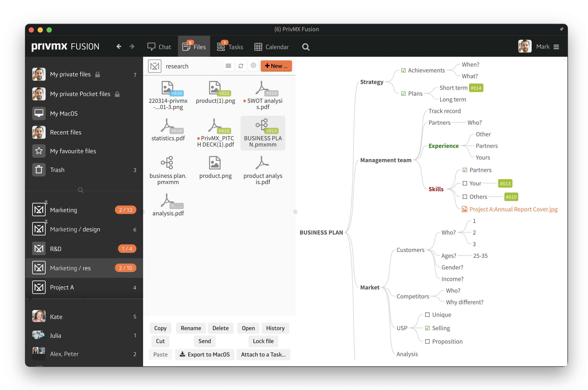This screenshot has height=390, width=588.
Task: Click the back navigation arrow
Action: (x=119, y=46)
